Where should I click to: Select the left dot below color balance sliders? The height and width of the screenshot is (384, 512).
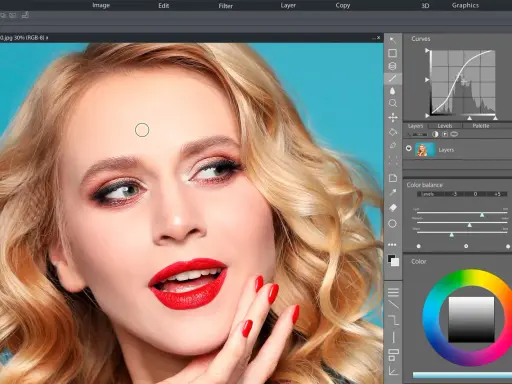point(419,246)
